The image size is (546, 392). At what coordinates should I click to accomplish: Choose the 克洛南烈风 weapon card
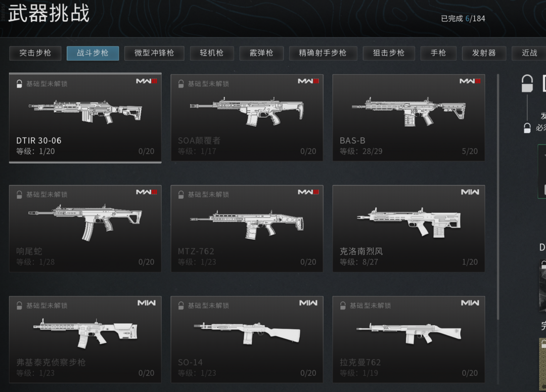[408, 228]
